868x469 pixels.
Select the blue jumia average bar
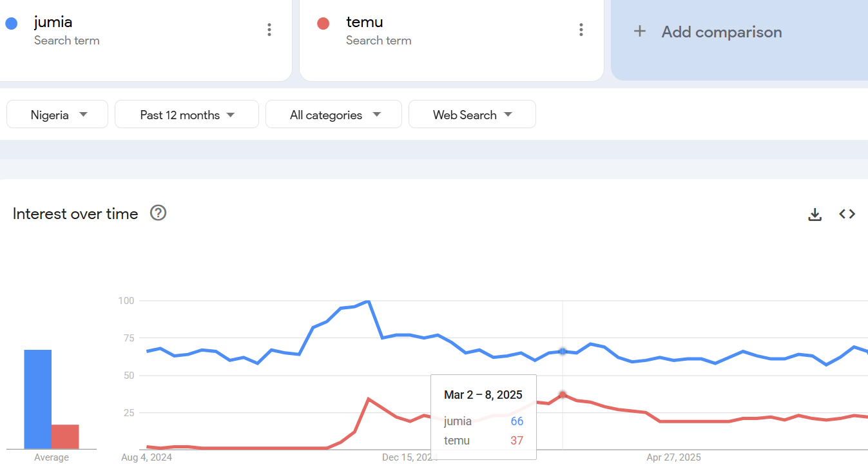(38, 399)
